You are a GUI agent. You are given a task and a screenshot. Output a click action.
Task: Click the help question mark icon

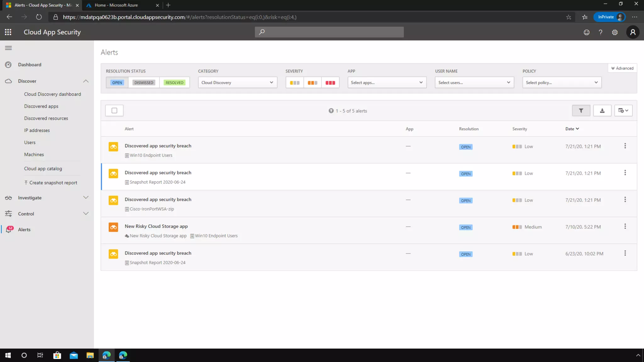(600, 32)
